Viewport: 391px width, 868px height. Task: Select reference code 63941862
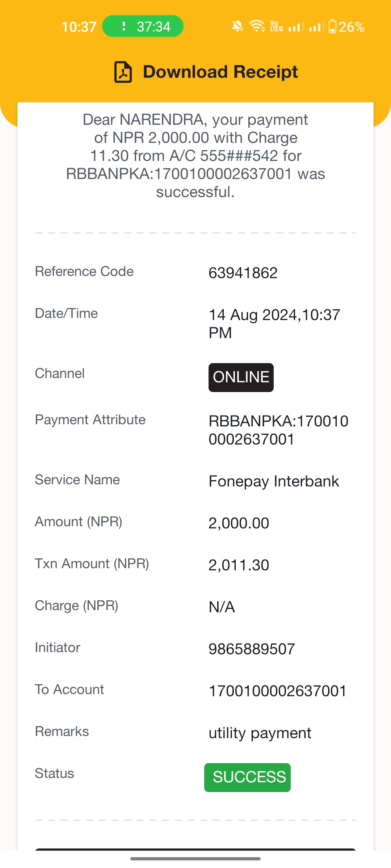click(x=243, y=273)
